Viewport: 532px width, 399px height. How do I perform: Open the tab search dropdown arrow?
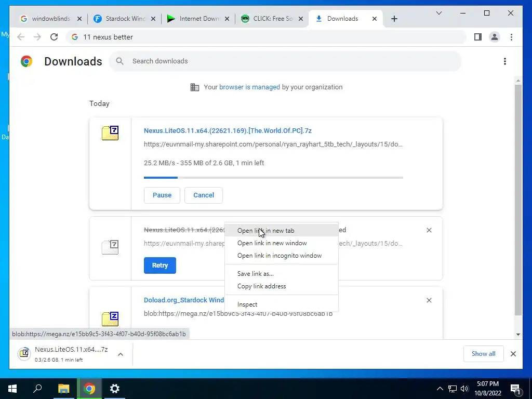click(x=438, y=13)
